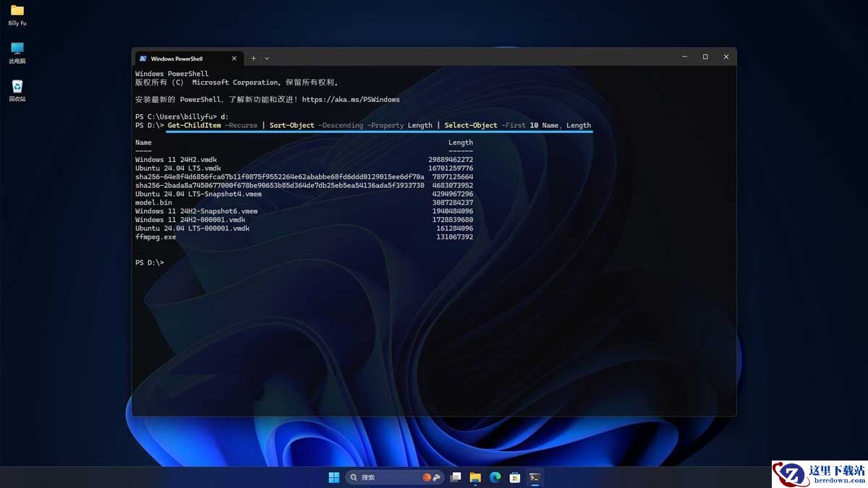Open the new tab profile dropdown
The width and height of the screenshot is (868, 488).
(x=267, y=59)
